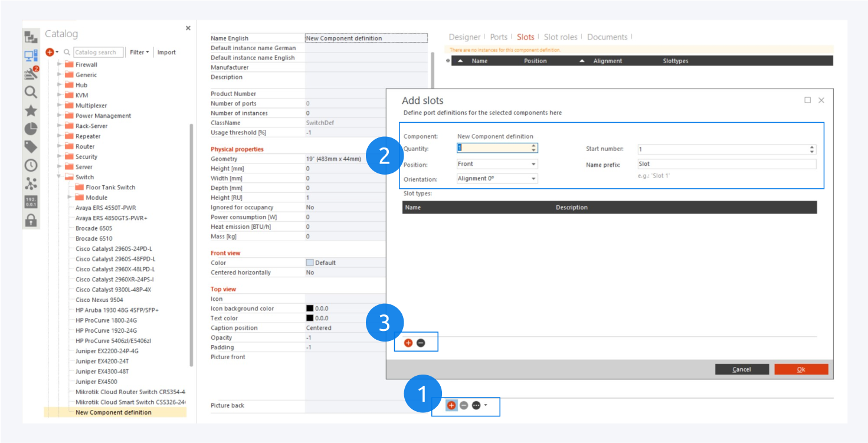868x443 pixels.
Task: Switch to the Ports tab
Action: pyautogui.click(x=499, y=37)
